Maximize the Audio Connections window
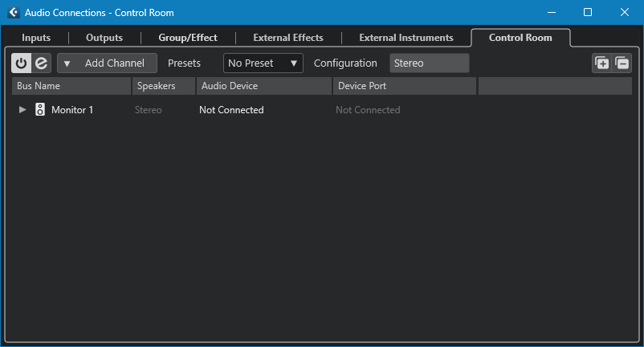644x347 pixels. point(587,13)
